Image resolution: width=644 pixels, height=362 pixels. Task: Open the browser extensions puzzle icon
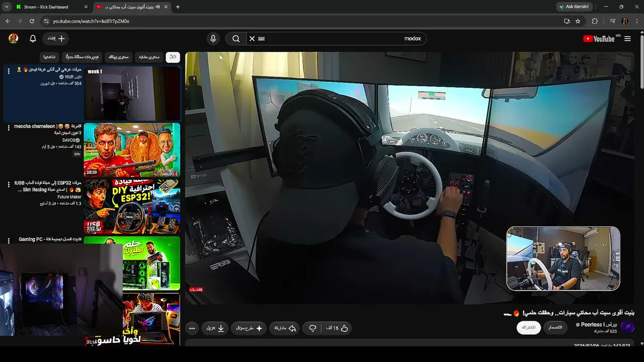(595, 21)
